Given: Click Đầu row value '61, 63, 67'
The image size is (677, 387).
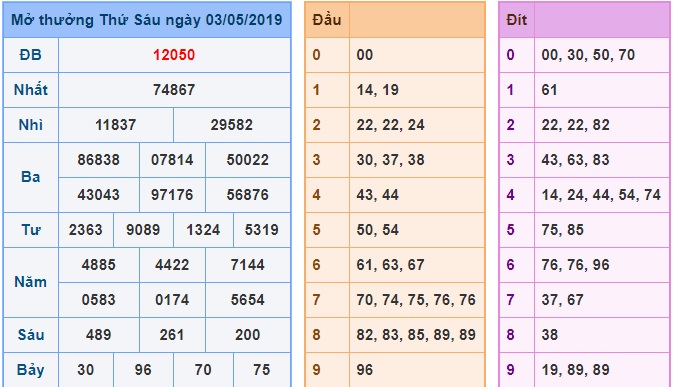Looking at the screenshot, I should click(x=391, y=265).
